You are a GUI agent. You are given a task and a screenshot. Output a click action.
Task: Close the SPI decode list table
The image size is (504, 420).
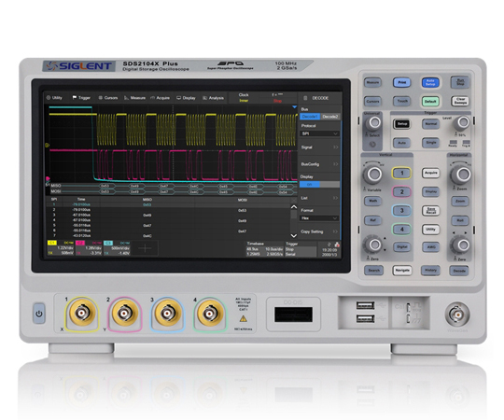pyautogui.click(x=294, y=200)
